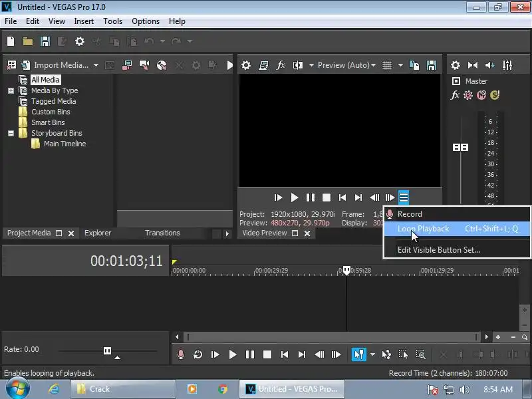The width and height of the screenshot is (532, 399).
Task: Click timeline Stop button
Action: [267, 354]
